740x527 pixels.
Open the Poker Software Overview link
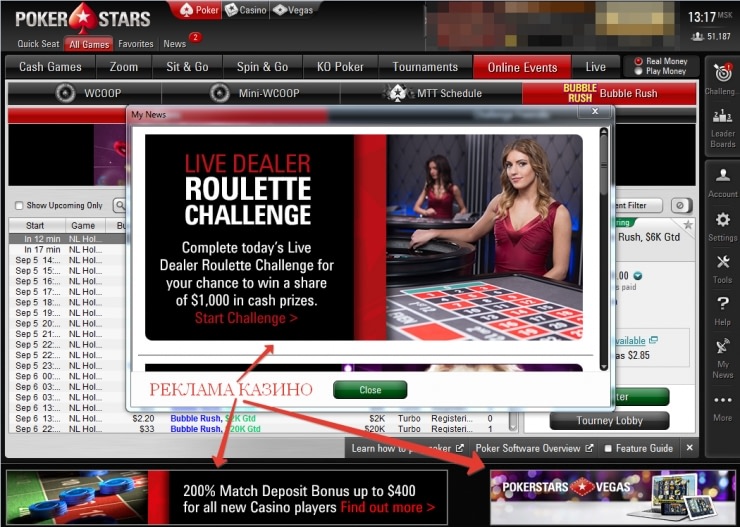[534, 448]
